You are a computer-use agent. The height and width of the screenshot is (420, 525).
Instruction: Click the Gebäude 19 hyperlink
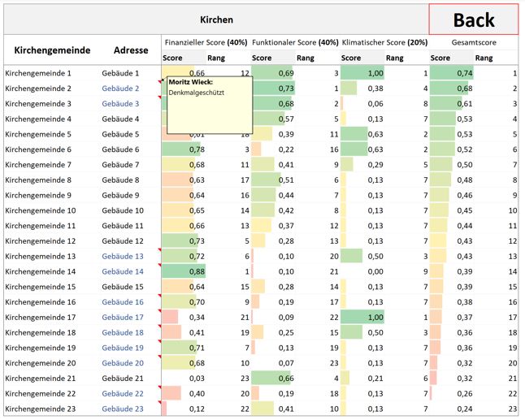point(123,348)
